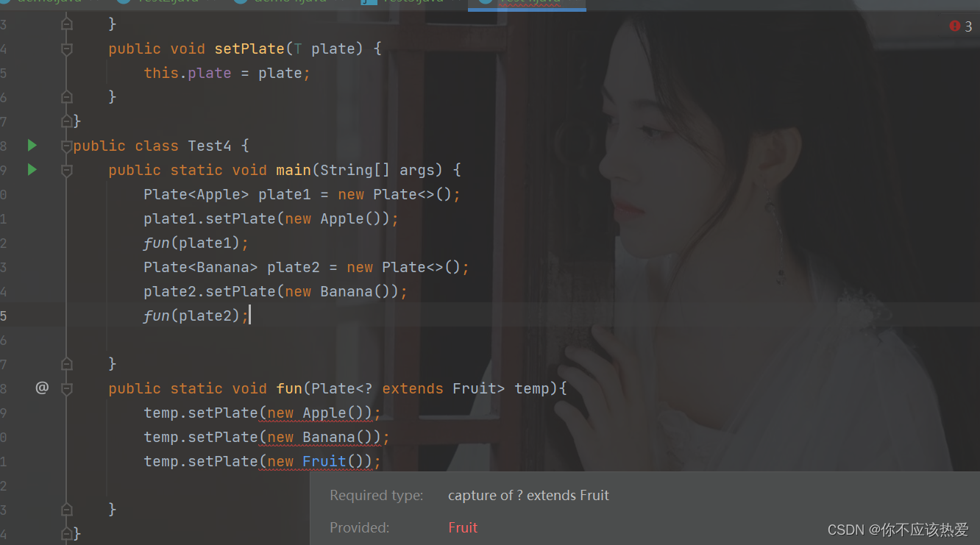Collapse the fun method body fold marker
Image resolution: width=980 pixels, height=545 pixels.
click(66, 388)
